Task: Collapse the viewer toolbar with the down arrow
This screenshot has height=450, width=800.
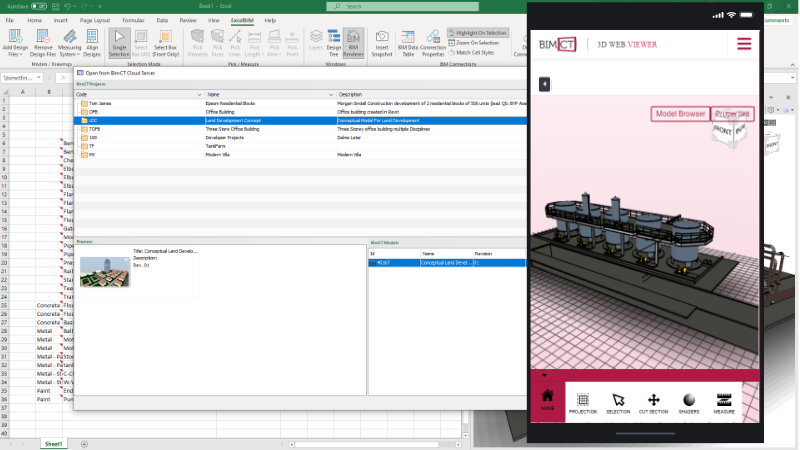Action: (544, 376)
